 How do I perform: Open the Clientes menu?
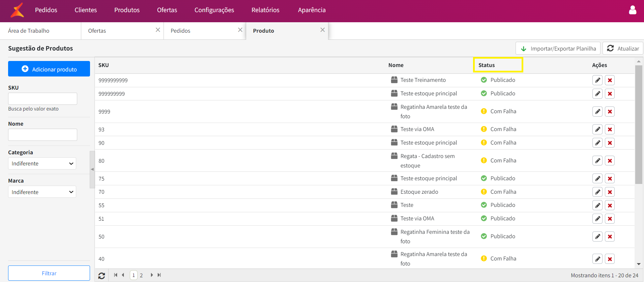tap(86, 10)
